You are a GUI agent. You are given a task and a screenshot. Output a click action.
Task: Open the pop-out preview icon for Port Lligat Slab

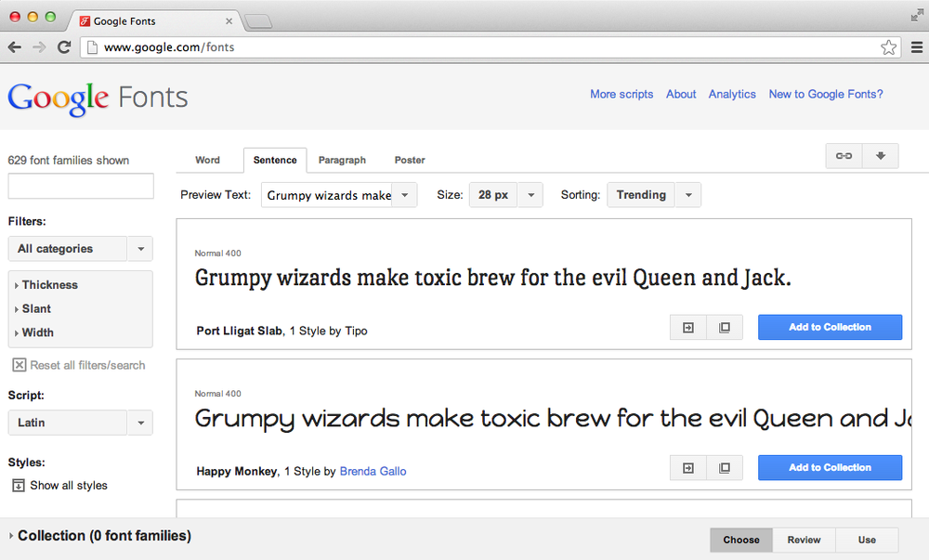coord(725,327)
